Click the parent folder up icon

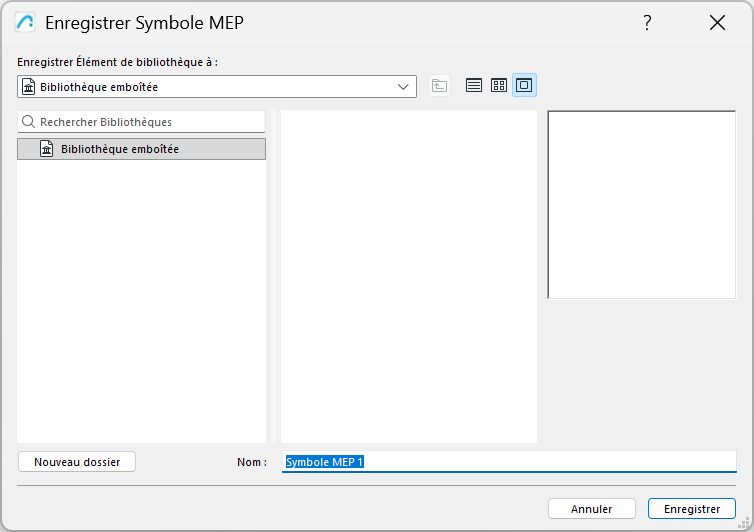[x=439, y=86]
